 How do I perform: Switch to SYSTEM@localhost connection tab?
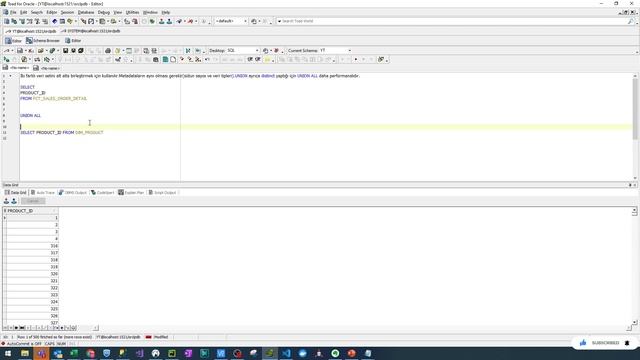[91, 31]
